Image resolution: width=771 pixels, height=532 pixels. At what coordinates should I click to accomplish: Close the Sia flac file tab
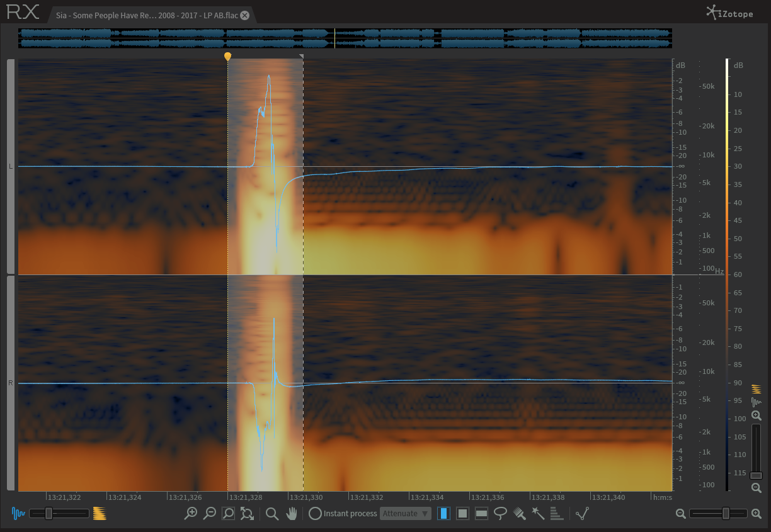click(x=244, y=15)
